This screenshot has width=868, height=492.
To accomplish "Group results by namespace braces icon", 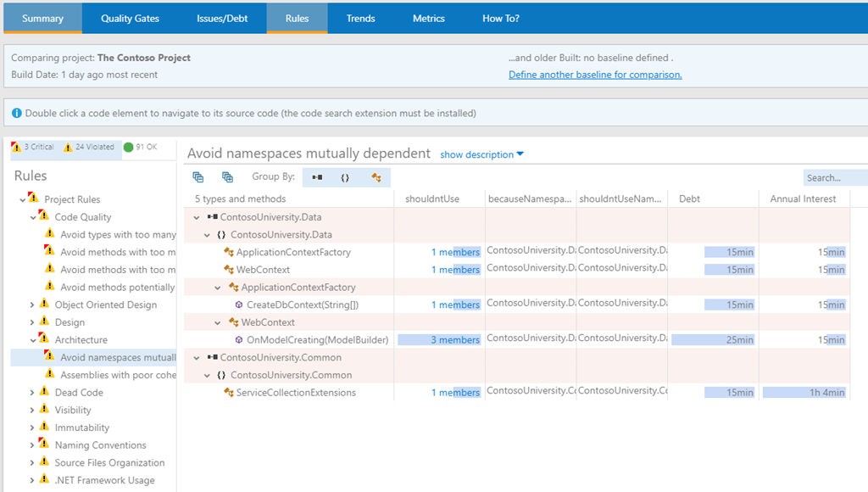I will (x=345, y=177).
